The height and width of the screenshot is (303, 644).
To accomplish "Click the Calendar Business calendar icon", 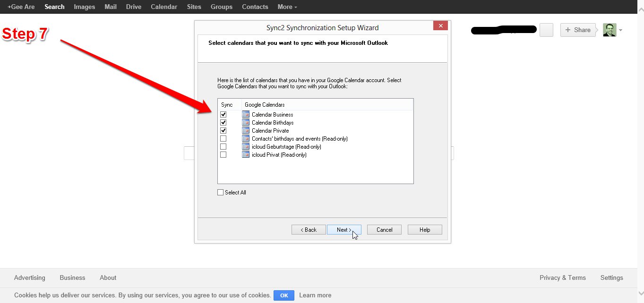I will (245, 114).
